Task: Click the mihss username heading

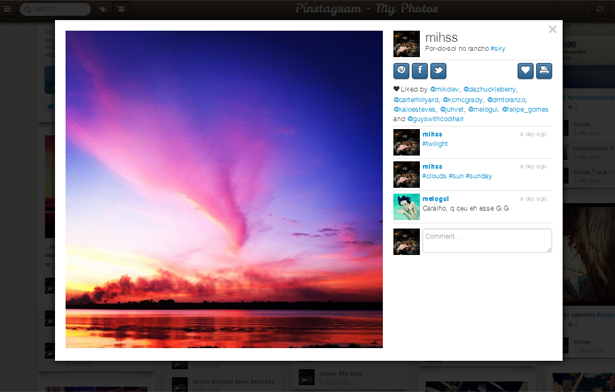Action: pyautogui.click(x=441, y=37)
